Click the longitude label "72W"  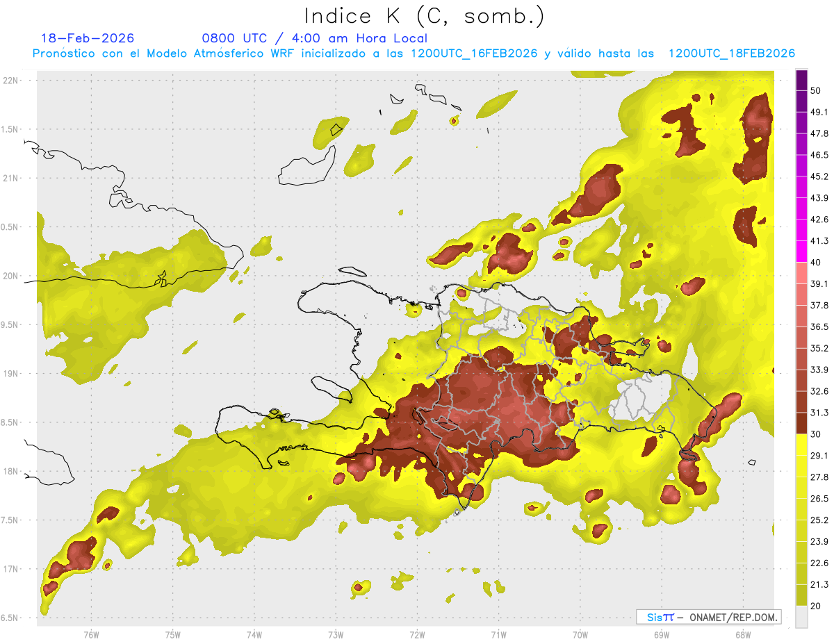pos(417,635)
